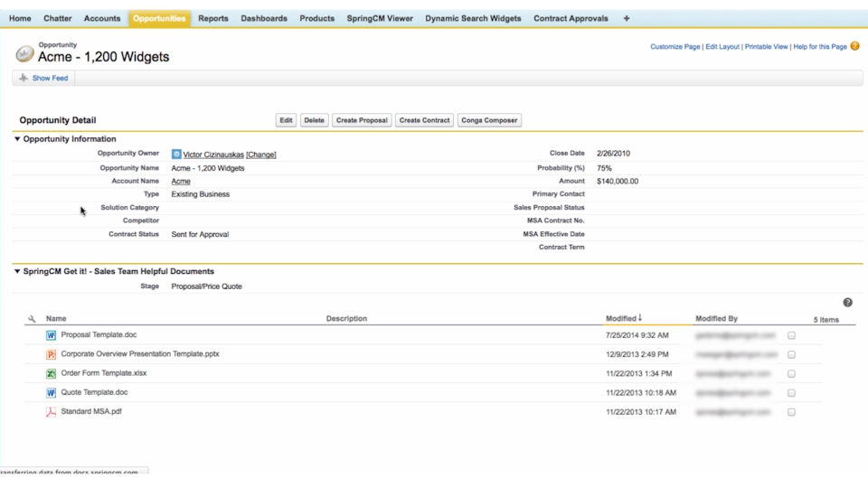The width and height of the screenshot is (868, 488).
Task: Check the box for Proposal Template.doc
Action: (792, 335)
